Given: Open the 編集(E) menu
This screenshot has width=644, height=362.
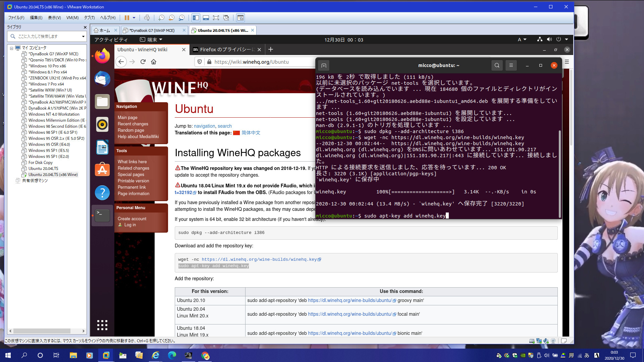Looking at the screenshot, I should 36,18.
